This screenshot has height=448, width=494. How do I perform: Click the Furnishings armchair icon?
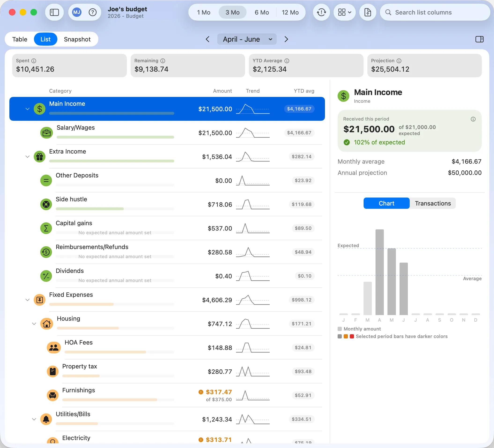point(53,395)
